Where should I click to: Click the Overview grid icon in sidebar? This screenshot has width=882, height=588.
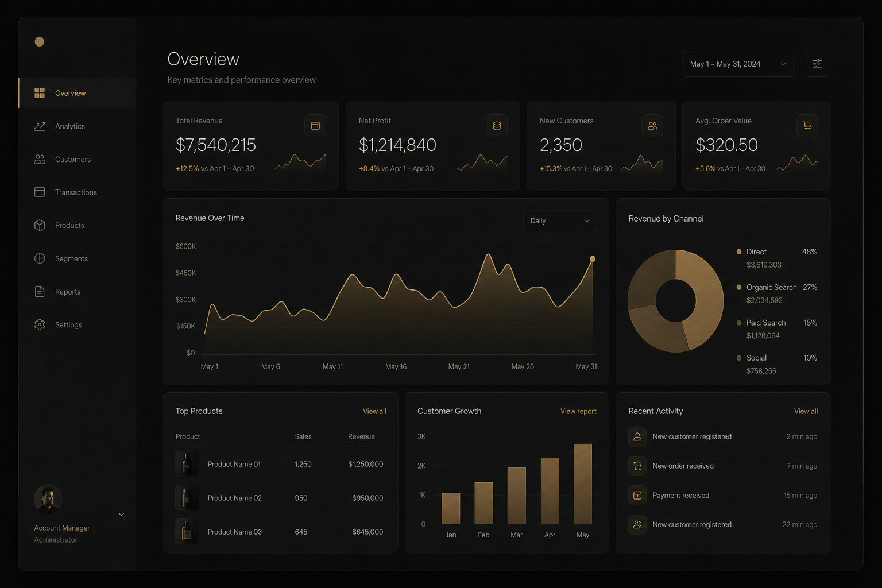coord(40,93)
